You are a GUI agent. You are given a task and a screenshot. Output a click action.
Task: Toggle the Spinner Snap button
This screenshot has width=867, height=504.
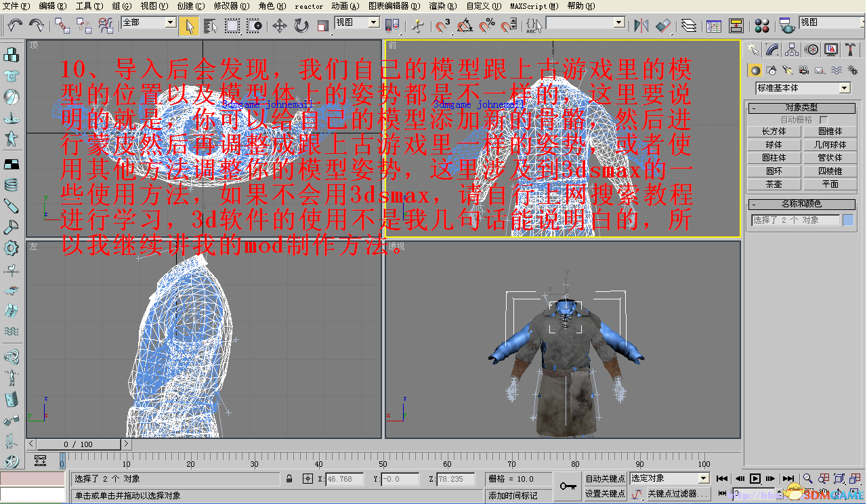pos(508,26)
